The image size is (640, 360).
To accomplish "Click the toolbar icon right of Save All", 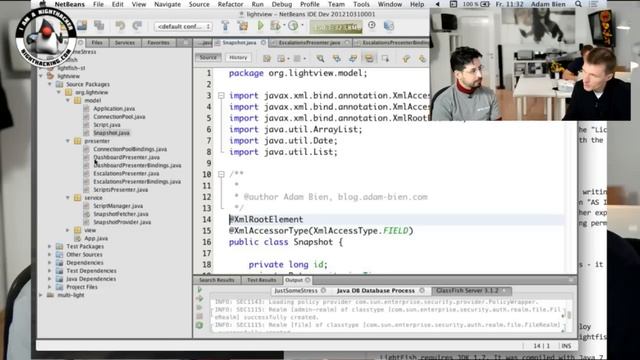I will [x=99, y=26].
